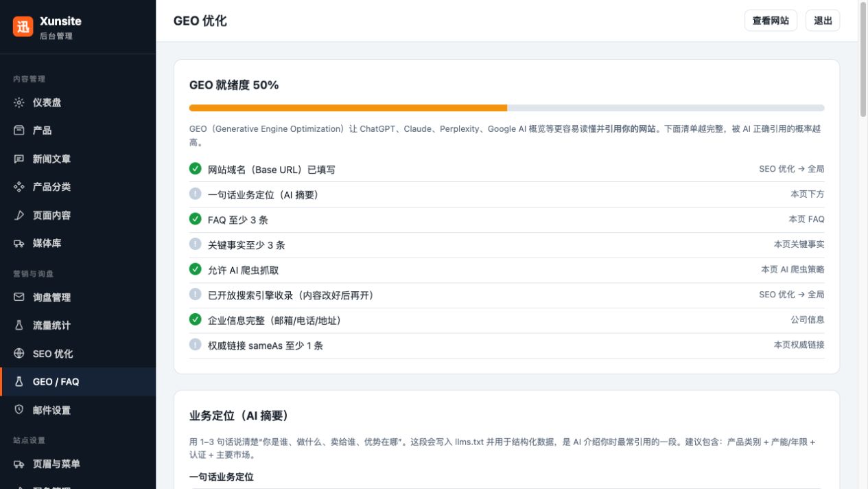Image resolution: width=868 pixels, height=489 pixels.
Task: Open 页面内容 sidebar entry
Action: tap(78, 215)
